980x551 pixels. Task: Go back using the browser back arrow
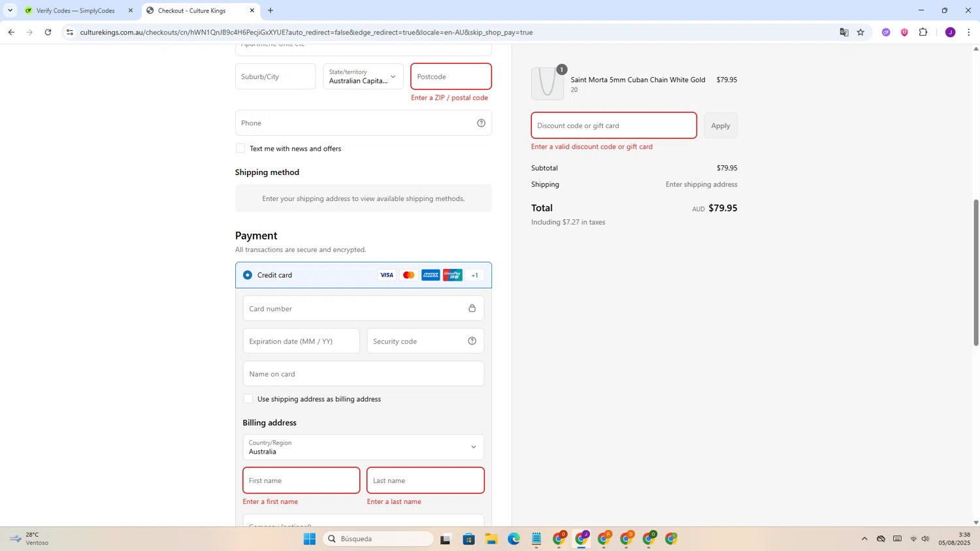coord(11,32)
